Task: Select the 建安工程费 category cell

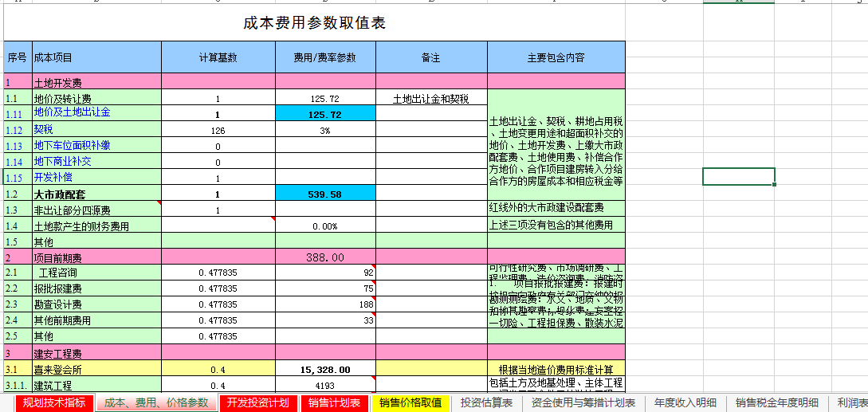Action: pyautogui.click(x=97, y=353)
